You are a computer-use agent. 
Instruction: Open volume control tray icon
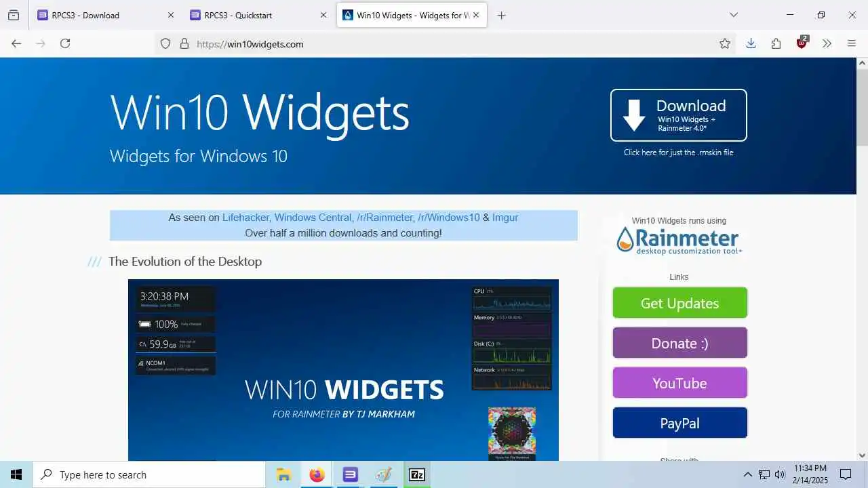coord(780,474)
